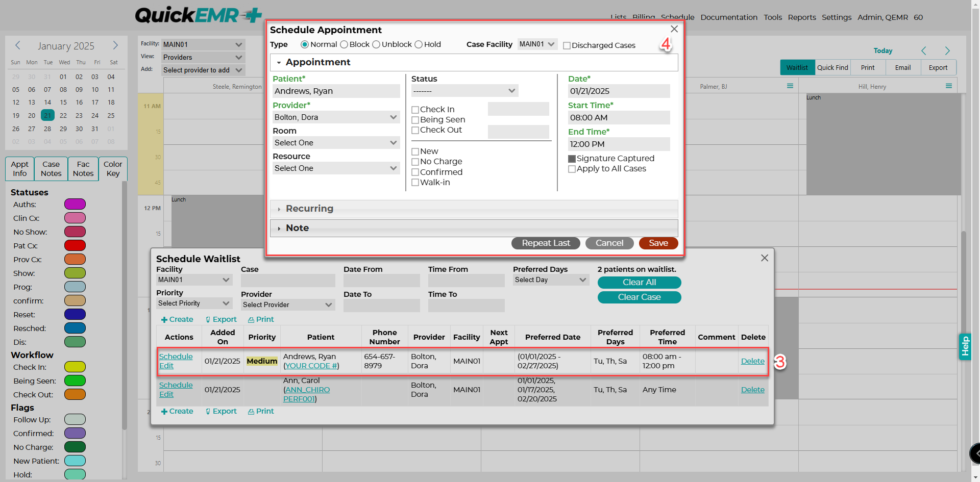Click Clear Case button
This screenshot has height=482, width=980.
click(x=639, y=297)
